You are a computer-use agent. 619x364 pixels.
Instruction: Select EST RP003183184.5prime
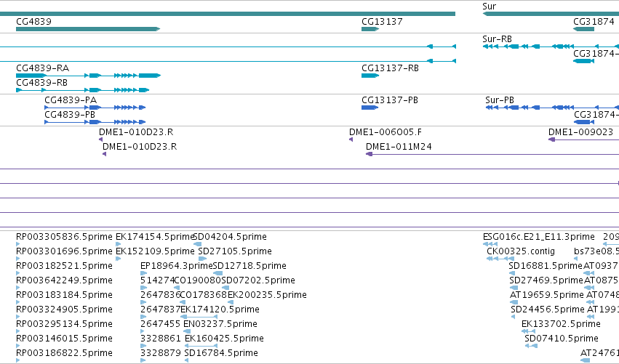64,295
